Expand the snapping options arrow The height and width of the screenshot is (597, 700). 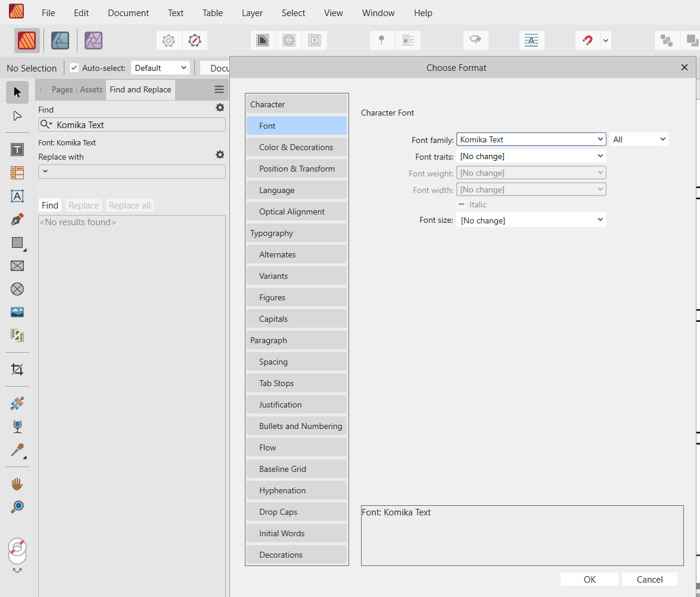[x=606, y=41]
